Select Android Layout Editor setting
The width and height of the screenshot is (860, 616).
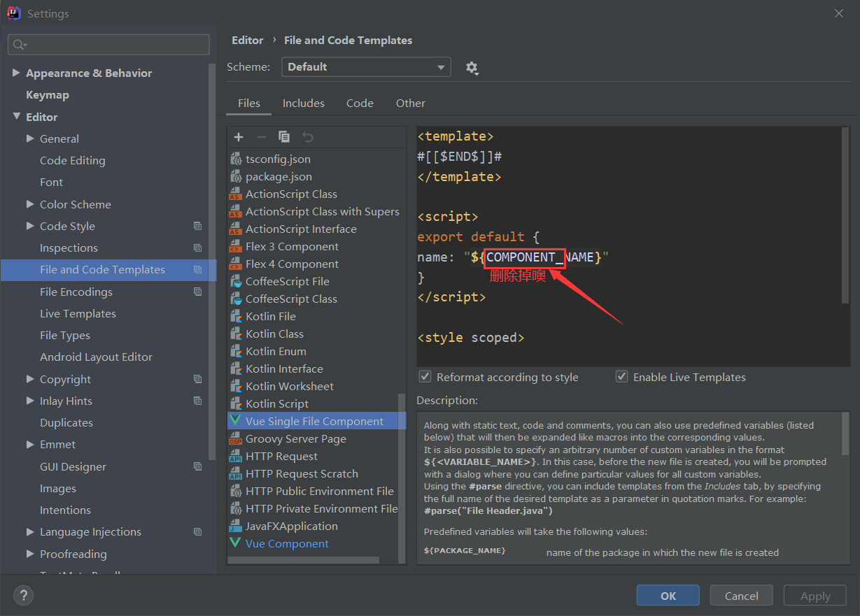96,357
